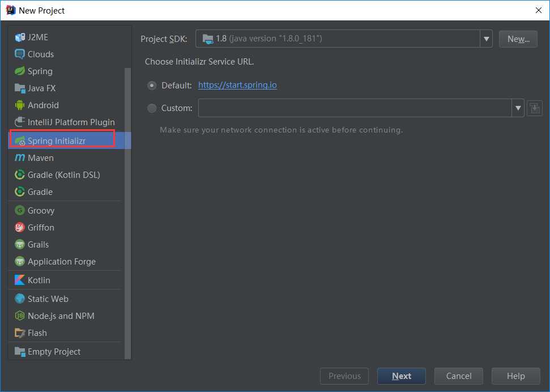Select the Grails list entry text
This screenshot has height=392, width=550.
click(x=38, y=244)
